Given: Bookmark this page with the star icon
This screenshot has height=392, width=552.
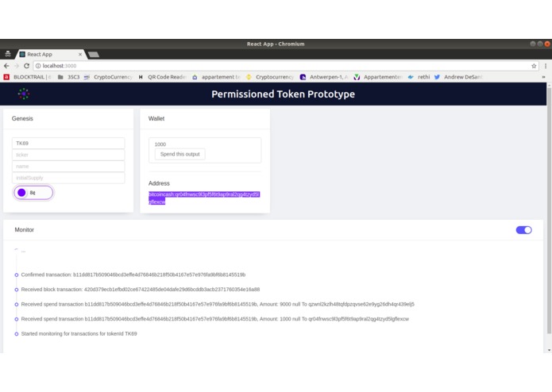Looking at the screenshot, I should pyautogui.click(x=534, y=66).
